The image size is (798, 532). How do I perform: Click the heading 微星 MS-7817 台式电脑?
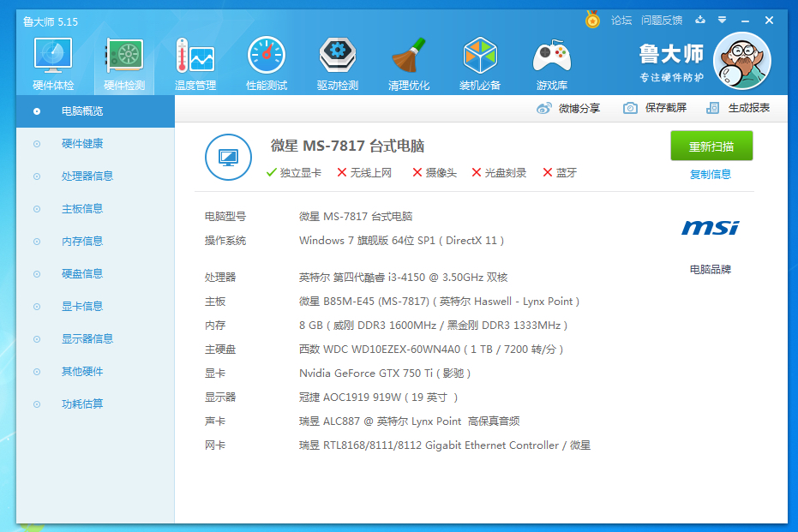(x=347, y=146)
